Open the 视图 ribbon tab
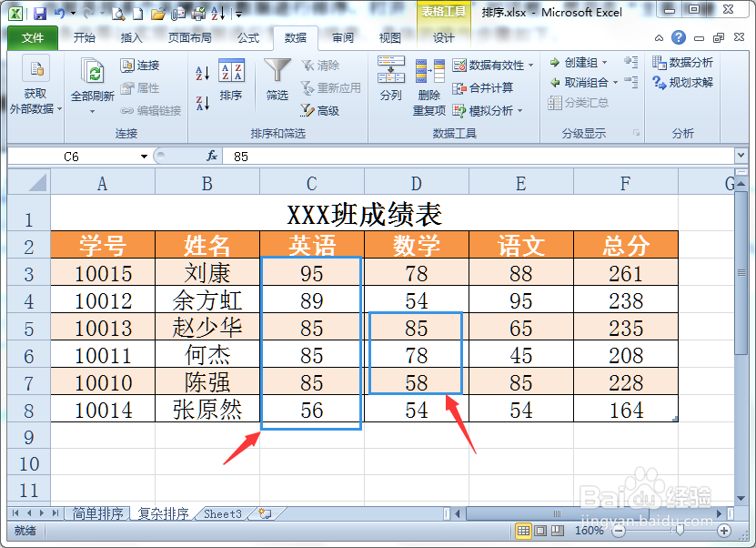756x548 pixels. [389, 38]
